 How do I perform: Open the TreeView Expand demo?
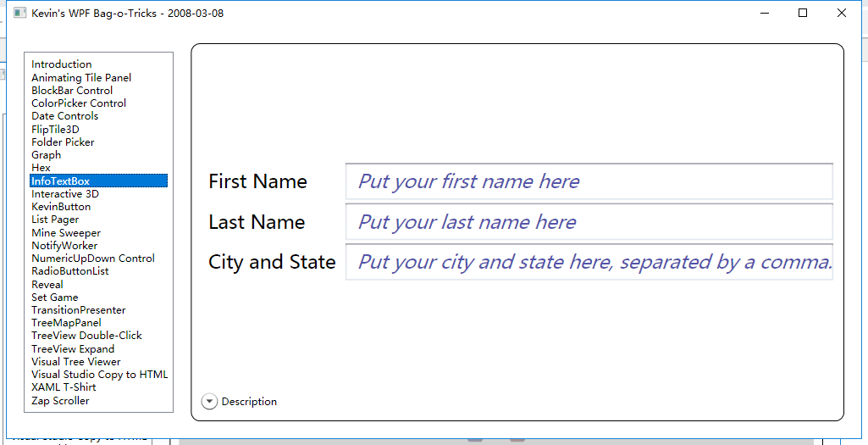tap(73, 349)
